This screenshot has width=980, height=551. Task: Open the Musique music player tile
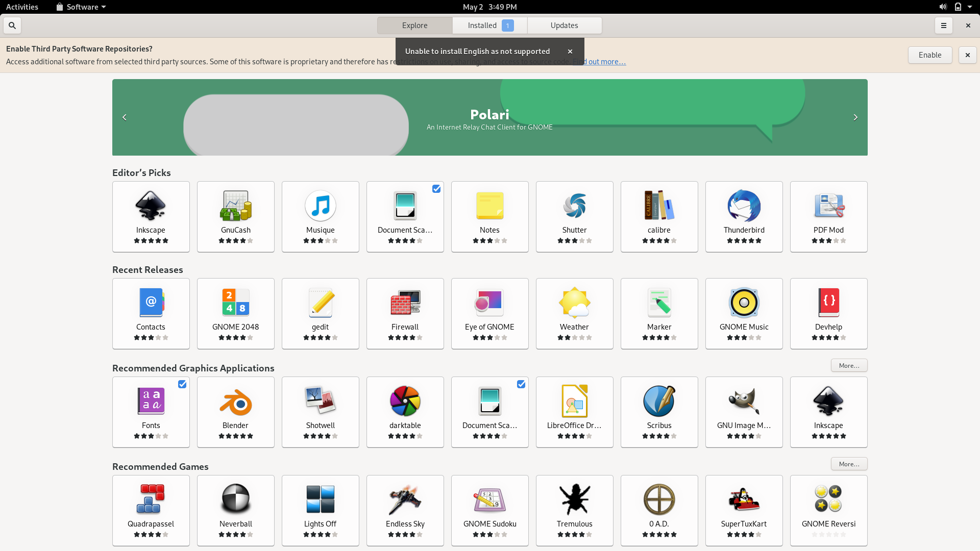(x=320, y=216)
